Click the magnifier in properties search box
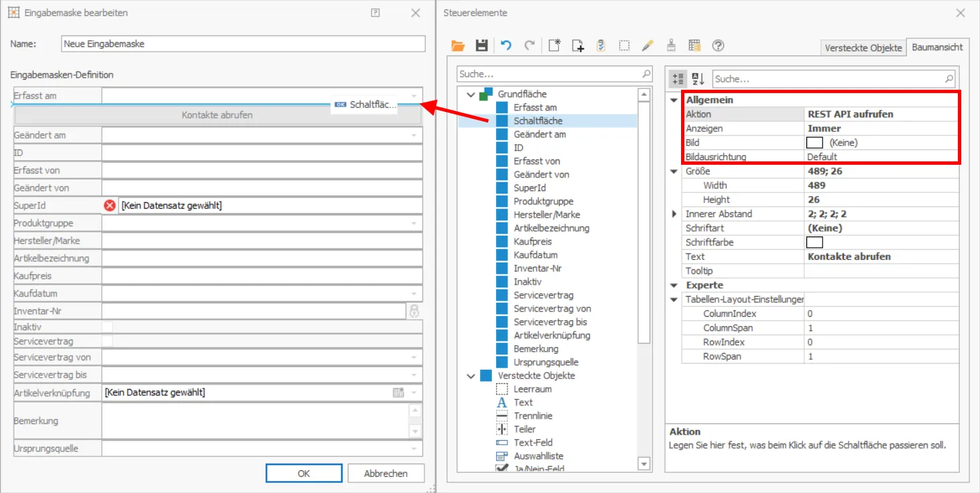The image size is (980, 493). tap(949, 79)
